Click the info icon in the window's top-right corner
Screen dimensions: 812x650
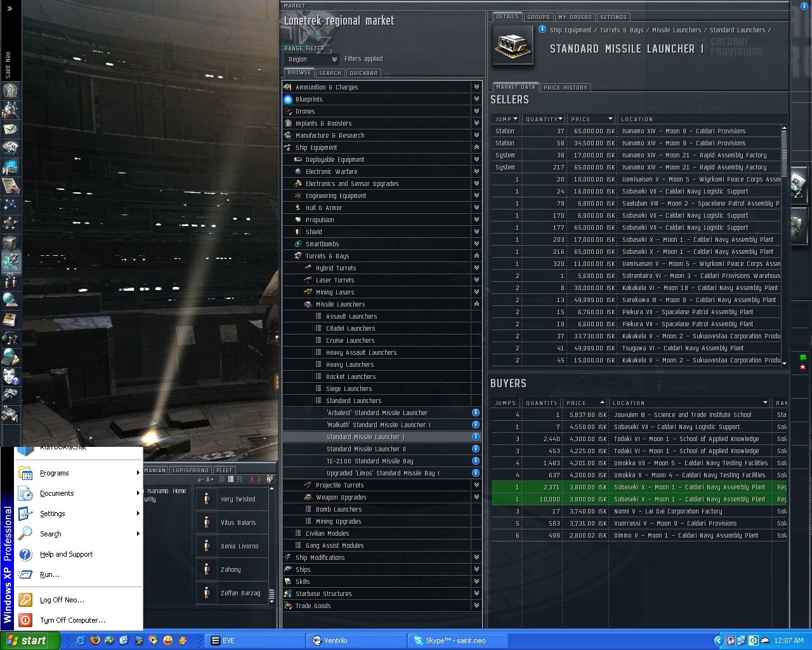(x=804, y=5)
